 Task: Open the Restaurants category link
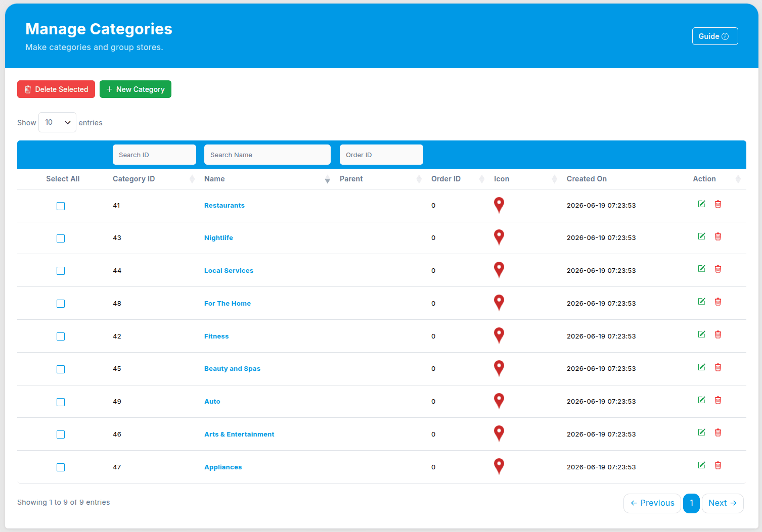225,206
